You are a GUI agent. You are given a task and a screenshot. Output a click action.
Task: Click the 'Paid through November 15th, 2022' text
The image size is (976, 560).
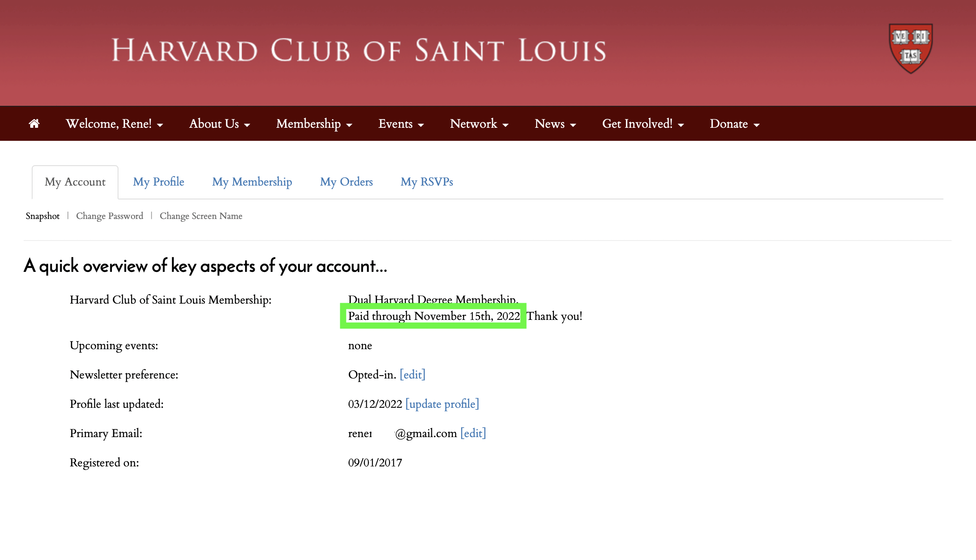pyautogui.click(x=434, y=316)
